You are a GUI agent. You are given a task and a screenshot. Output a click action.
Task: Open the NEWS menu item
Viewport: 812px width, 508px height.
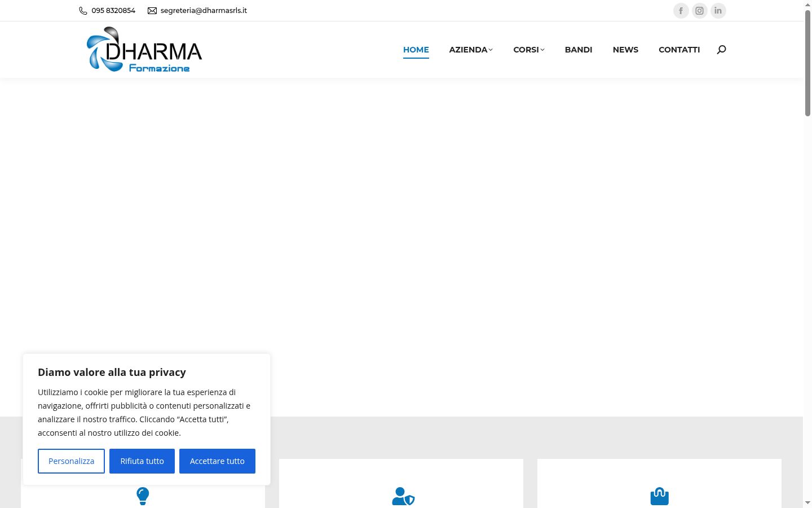(x=625, y=50)
